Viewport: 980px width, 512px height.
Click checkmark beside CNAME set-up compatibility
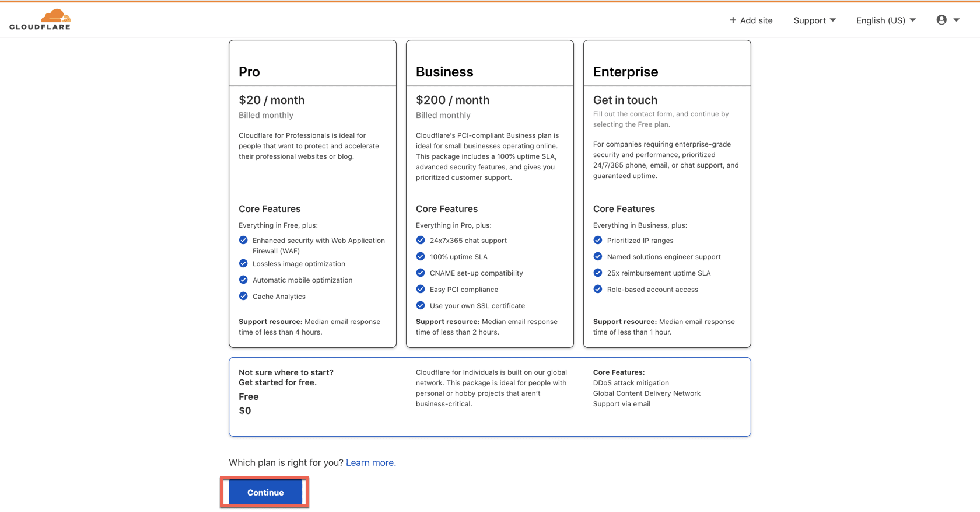421,273
